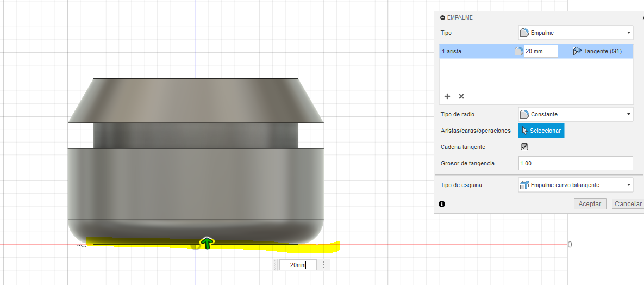
Task: Click the Seleccionar button for Aristas/caras/operaciones
Action: click(541, 131)
